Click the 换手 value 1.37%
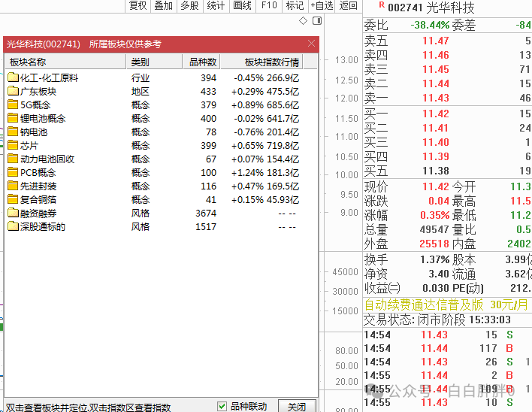The image size is (532, 412). (x=434, y=259)
